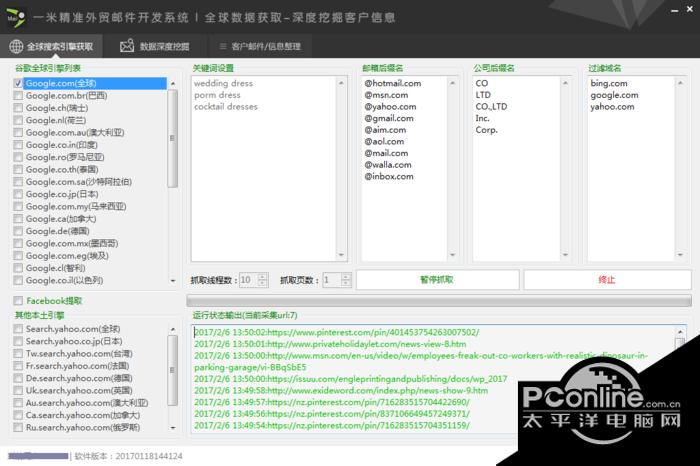Click keyword box scroll-up arrow
Image resolution: width=700 pixels, height=466 pixels.
click(x=341, y=83)
